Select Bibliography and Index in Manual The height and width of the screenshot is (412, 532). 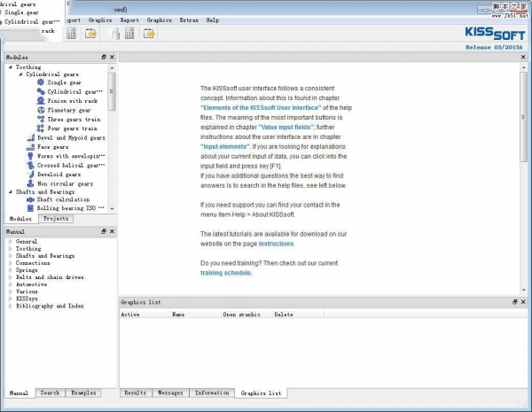coord(50,306)
